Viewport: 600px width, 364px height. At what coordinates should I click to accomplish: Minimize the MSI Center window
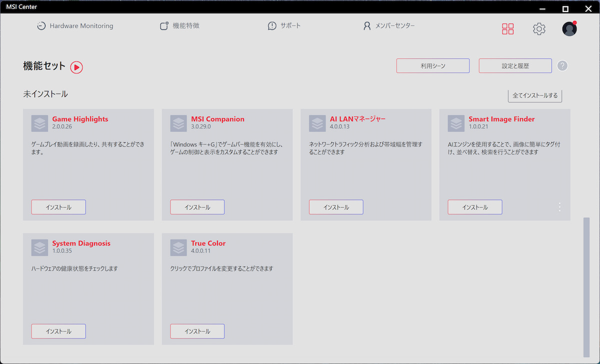tap(543, 8)
